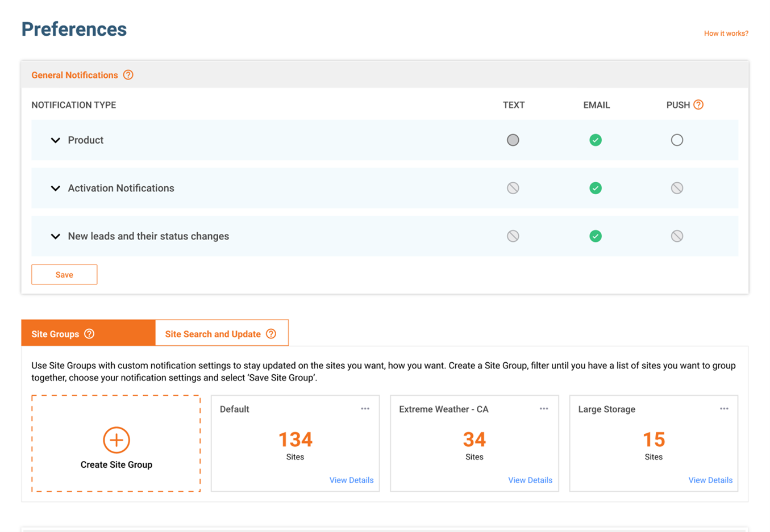Open the PUSH column help icon
770x532 pixels.
tap(698, 104)
